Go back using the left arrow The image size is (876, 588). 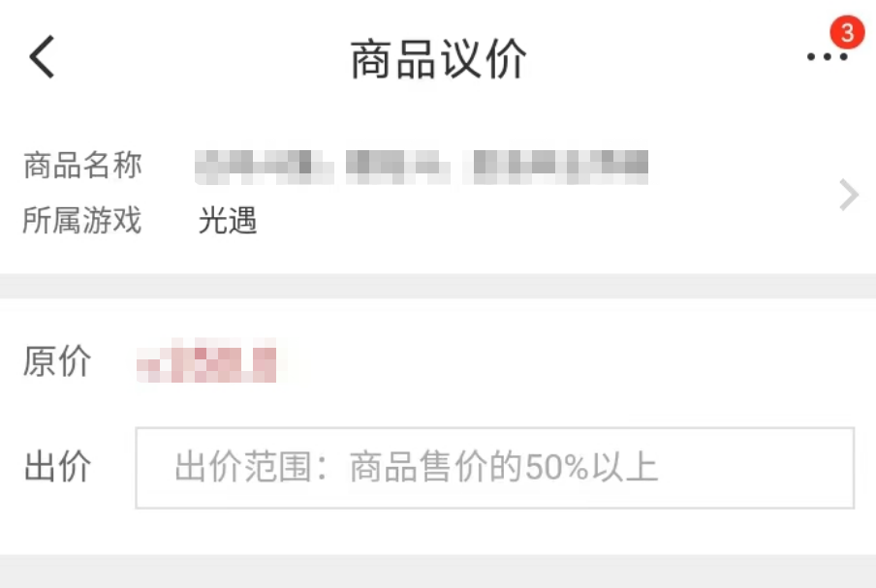(x=42, y=57)
